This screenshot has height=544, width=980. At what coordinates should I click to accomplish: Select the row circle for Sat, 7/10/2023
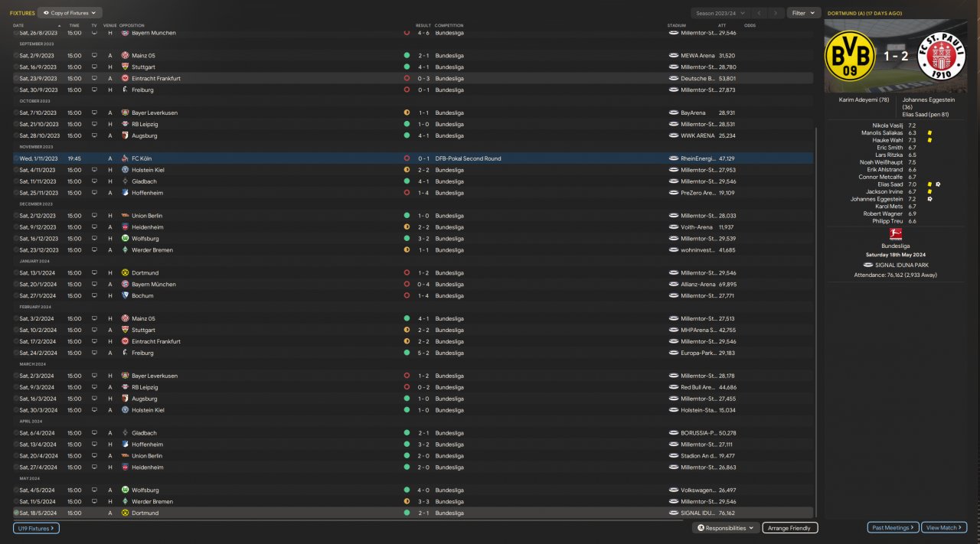(16, 112)
